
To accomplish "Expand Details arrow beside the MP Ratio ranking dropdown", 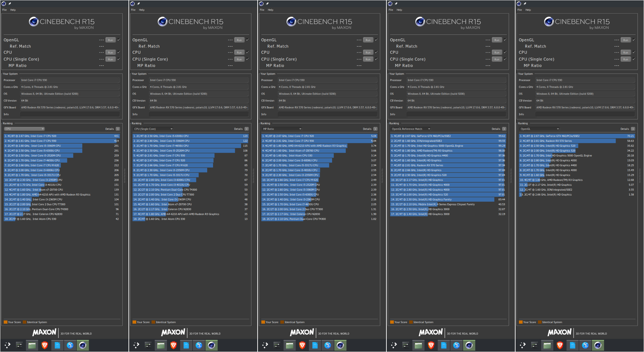I will (x=375, y=129).
